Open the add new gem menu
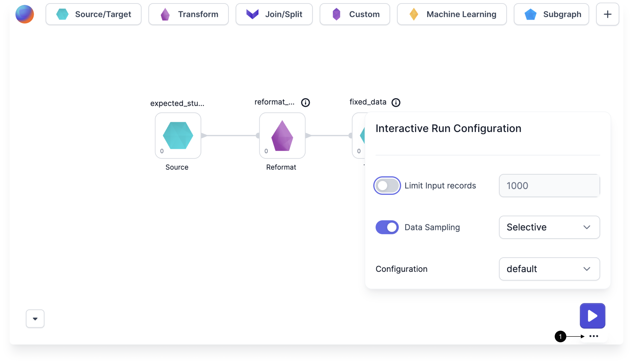The width and height of the screenshot is (633, 364). click(x=607, y=14)
